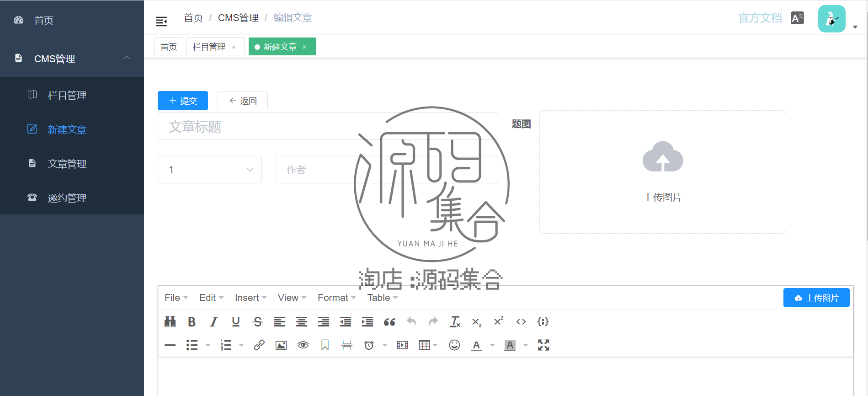868x396 pixels.
Task: Click blue 上传图片 button in editor
Action: click(816, 298)
